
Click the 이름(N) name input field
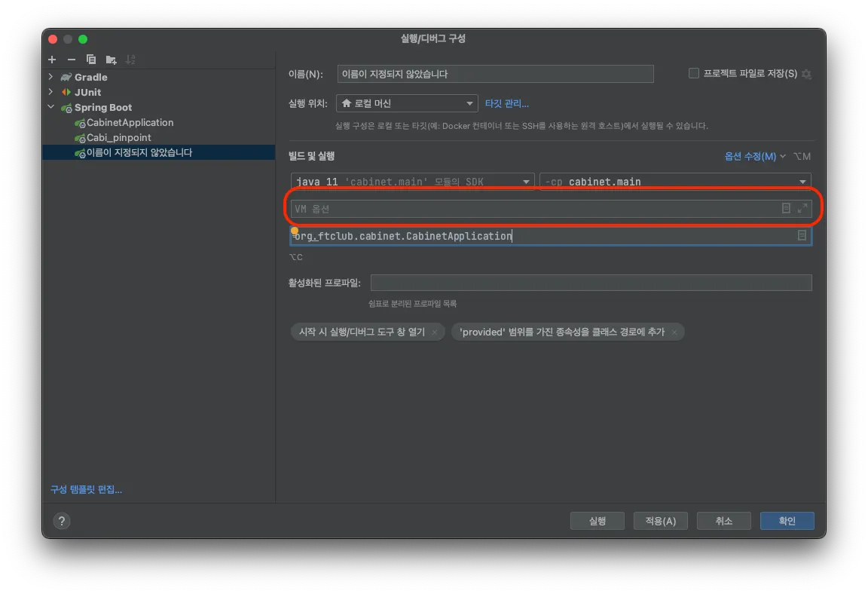pos(495,74)
